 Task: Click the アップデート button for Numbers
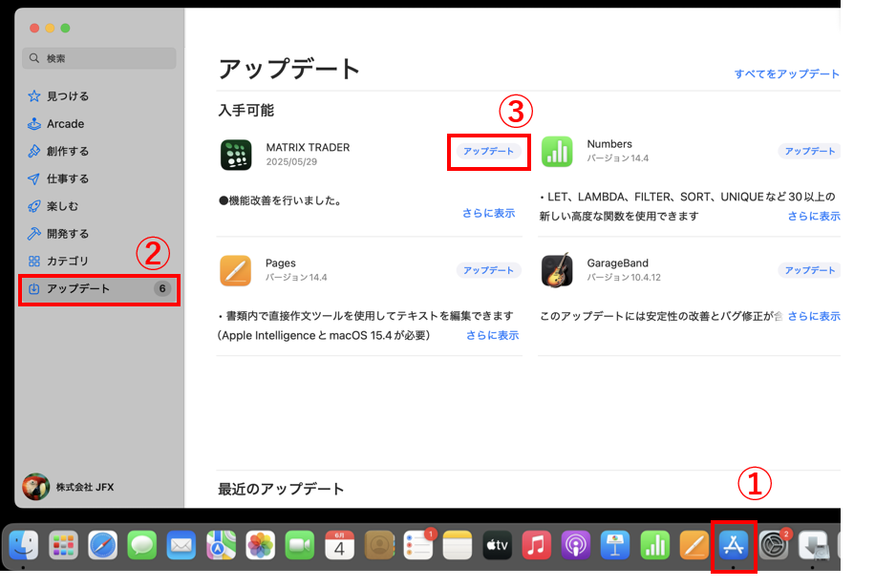(x=810, y=151)
